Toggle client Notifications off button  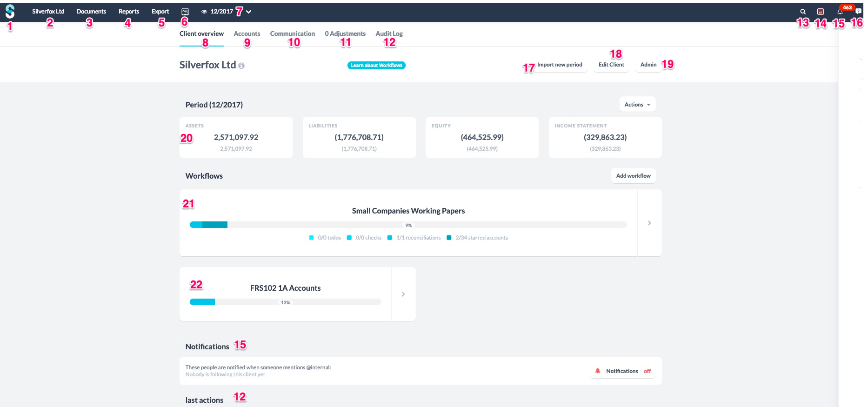point(623,371)
